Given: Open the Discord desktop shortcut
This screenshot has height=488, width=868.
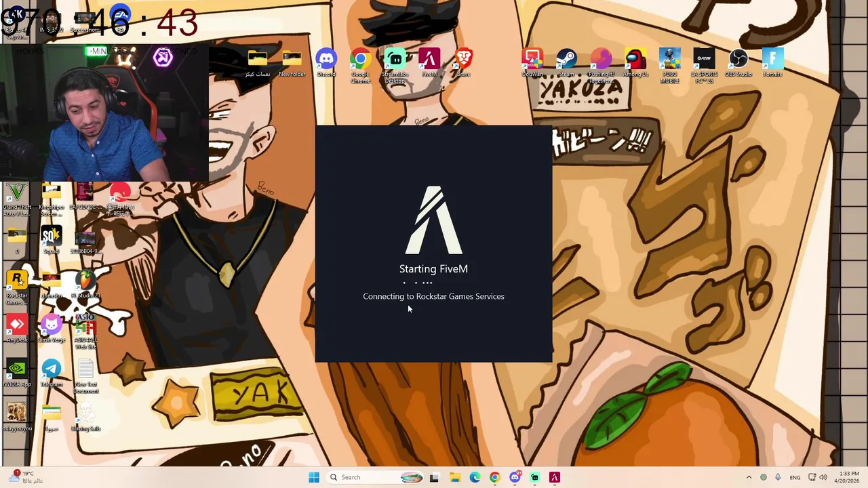Looking at the screenshot, I should pos(326,62).
